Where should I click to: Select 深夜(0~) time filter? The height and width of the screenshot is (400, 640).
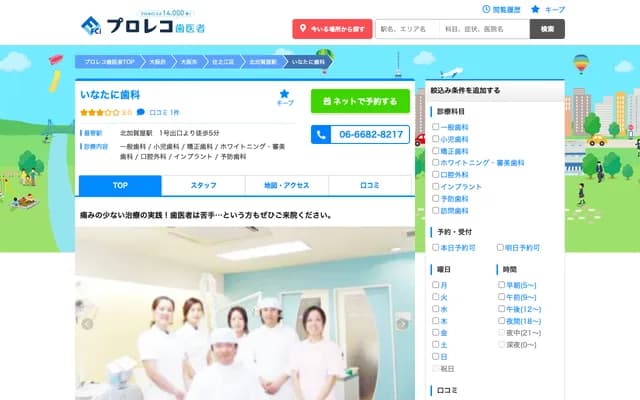coord(501,344)
